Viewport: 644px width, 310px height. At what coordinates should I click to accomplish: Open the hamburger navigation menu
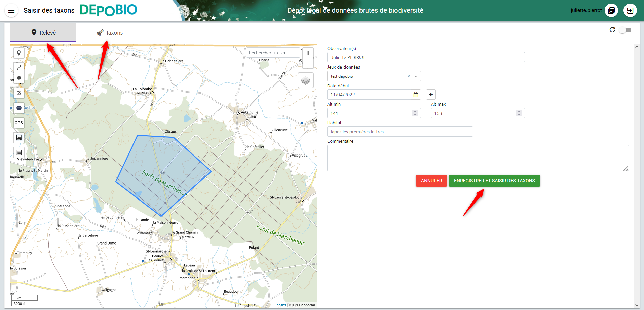11,11
